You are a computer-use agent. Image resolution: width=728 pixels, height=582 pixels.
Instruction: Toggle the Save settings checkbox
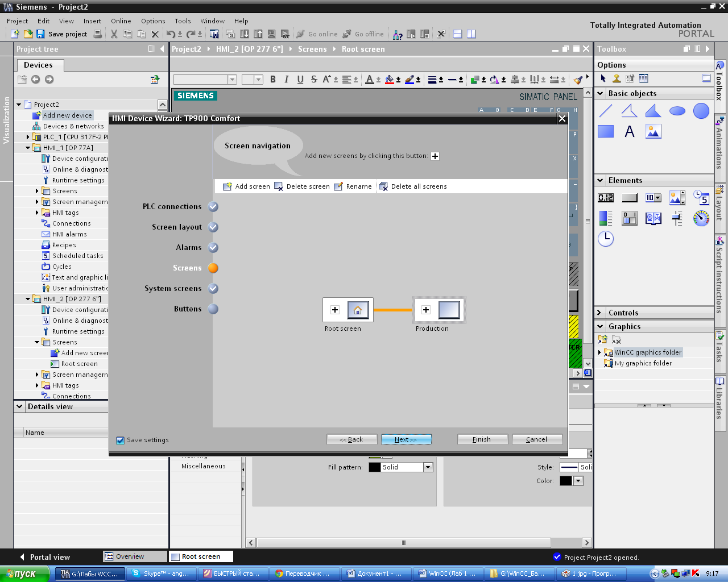point(120,440)
